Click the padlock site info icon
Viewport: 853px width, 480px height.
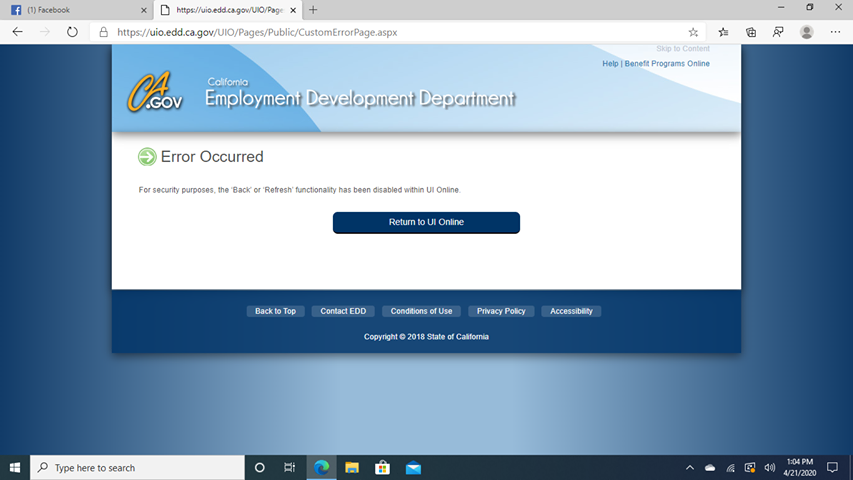pyautogui.click(x=103, y=33)
